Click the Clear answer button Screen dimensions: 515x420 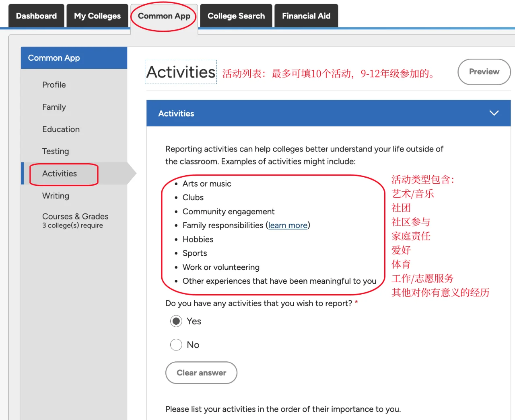201,373
